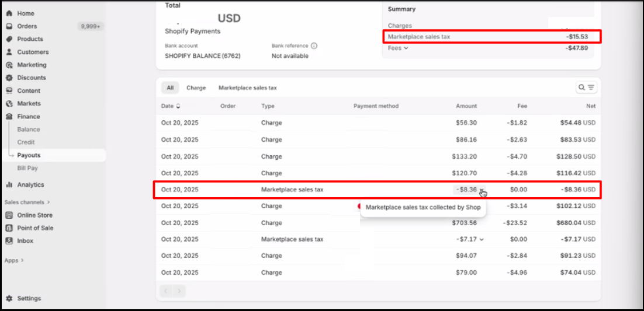
Task: Expand the Apps section
Action: point(22,261)
